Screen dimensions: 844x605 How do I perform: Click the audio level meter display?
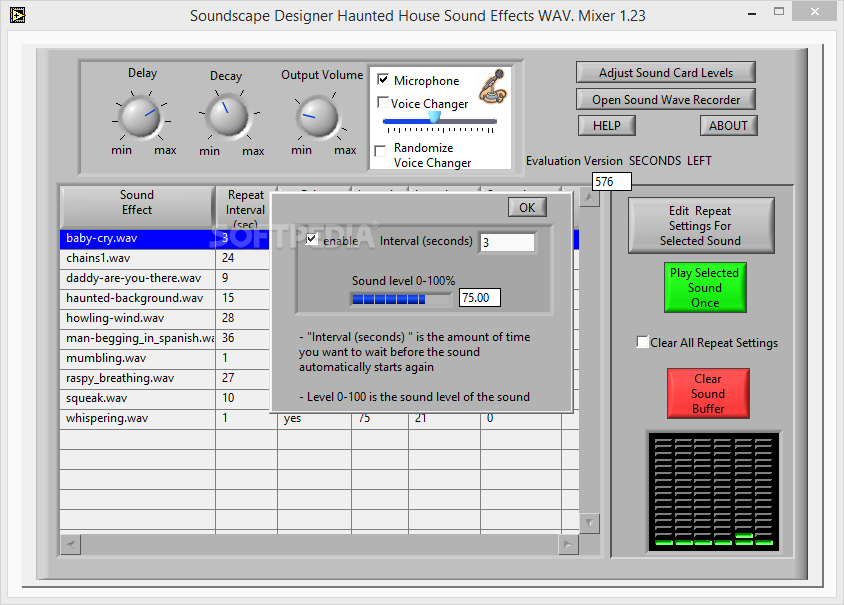[713, 492]
